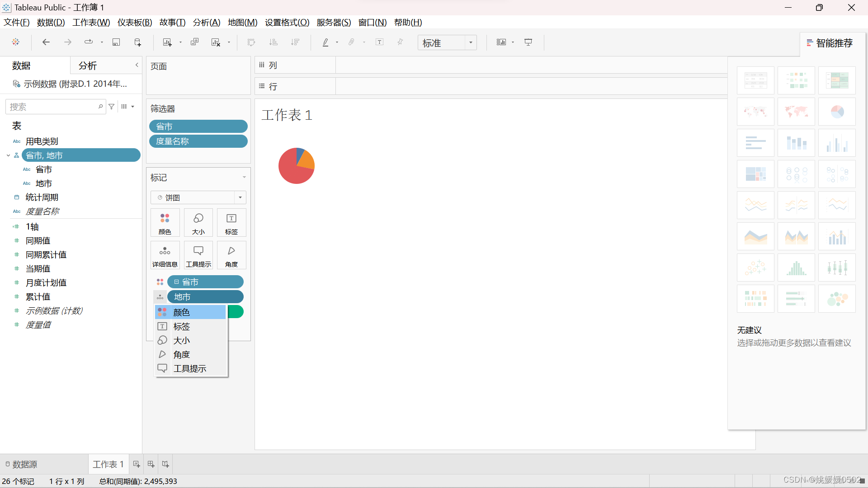Click the save icon in toolbar
The height and width of the screenshot is (488, 868).
(116, 42)
